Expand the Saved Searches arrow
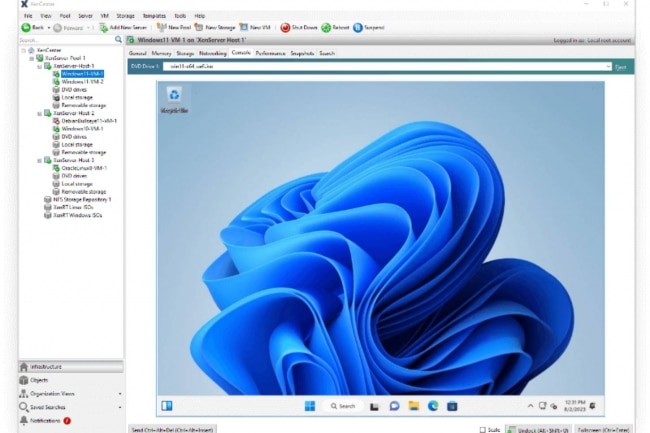650x433 pixels. point(120,407)
